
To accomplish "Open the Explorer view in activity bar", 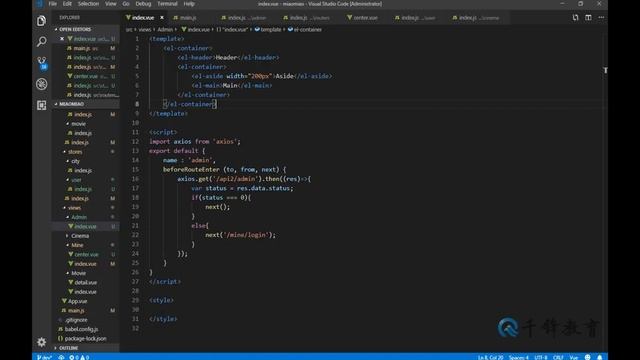I will 41,20.
